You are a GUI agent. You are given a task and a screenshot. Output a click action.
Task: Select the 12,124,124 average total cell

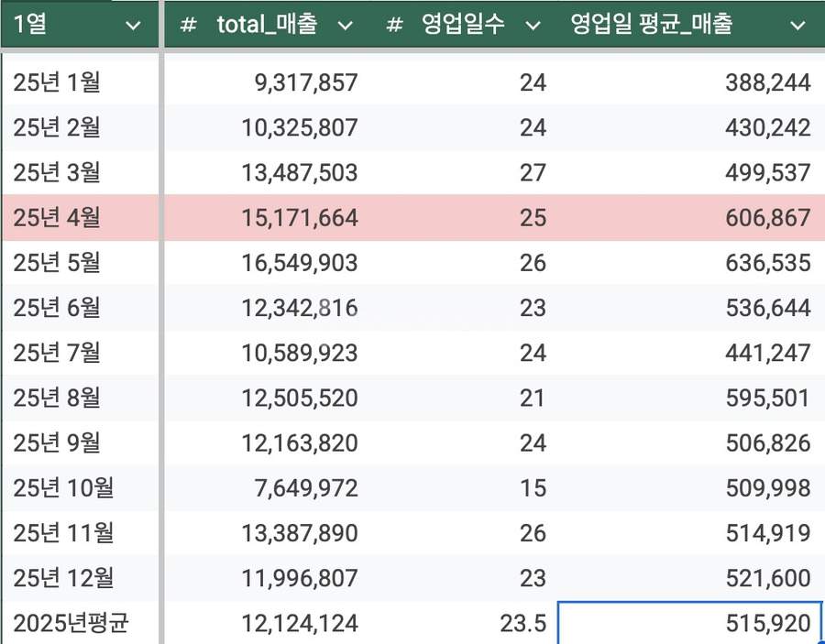tap(299, 624)
